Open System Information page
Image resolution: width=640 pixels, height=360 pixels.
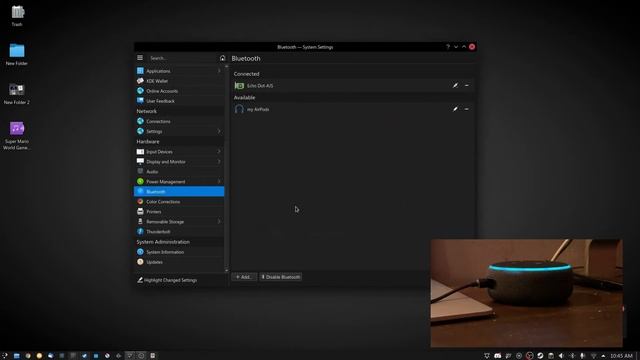(x=179, y=252)
